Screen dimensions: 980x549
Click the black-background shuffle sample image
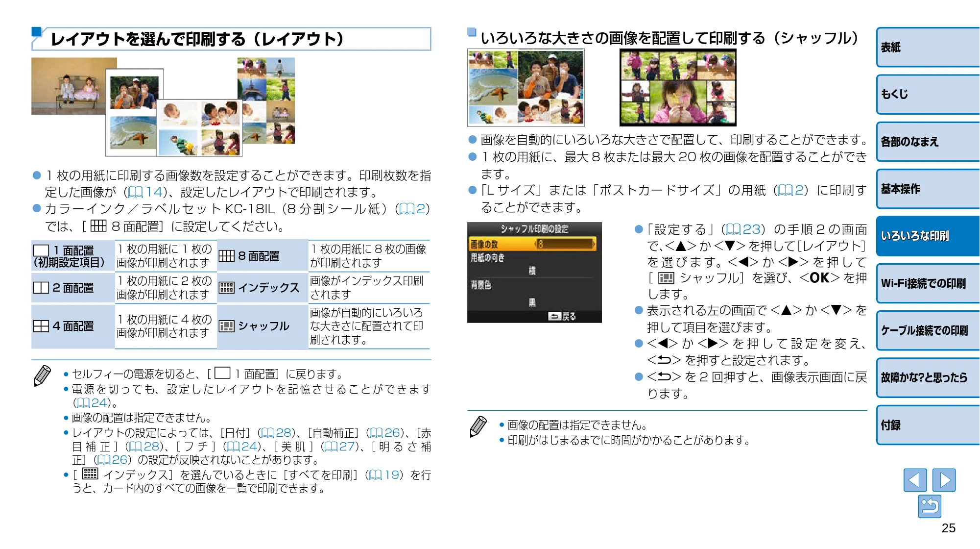pos(678,87)
